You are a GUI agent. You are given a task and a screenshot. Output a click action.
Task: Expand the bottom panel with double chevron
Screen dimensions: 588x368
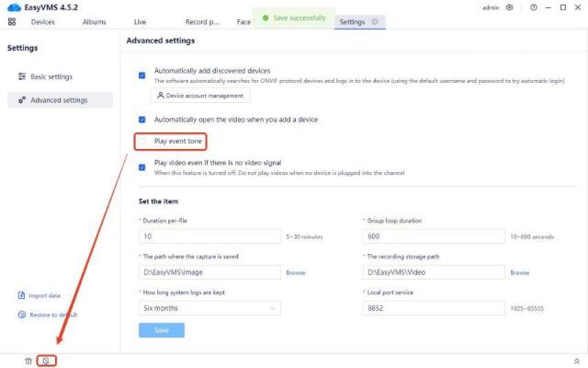pos(576,361)
